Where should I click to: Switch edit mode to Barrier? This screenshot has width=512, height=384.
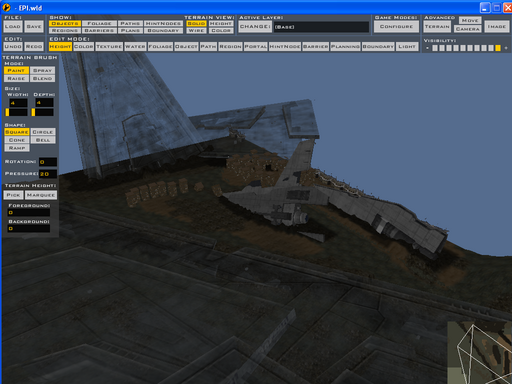pos(316,47)
